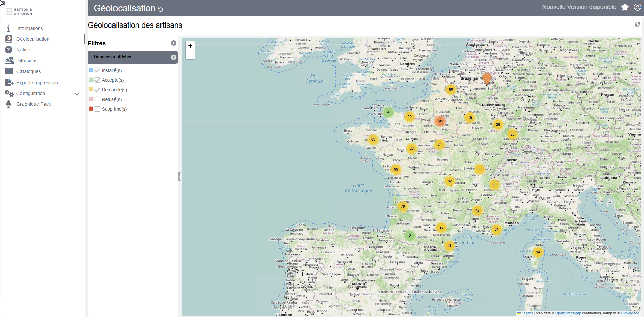Open the cluster marked 60
644x317 pixels.
pos(451,89)
